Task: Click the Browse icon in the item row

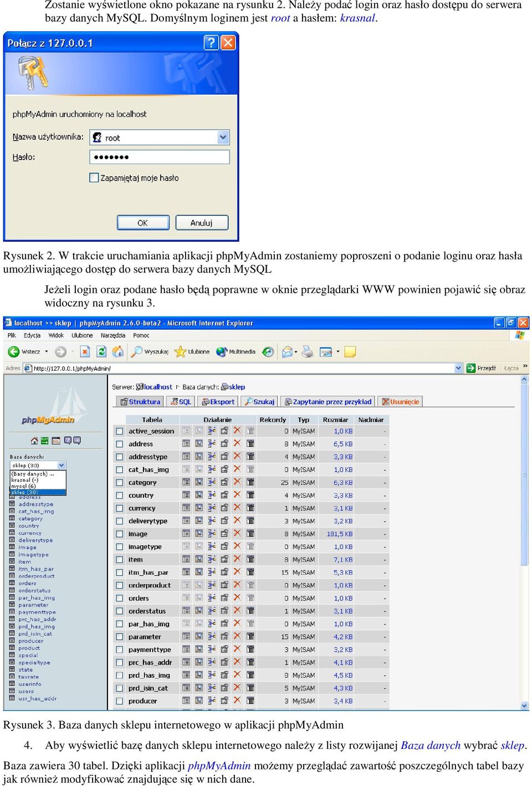Action: 186,559
